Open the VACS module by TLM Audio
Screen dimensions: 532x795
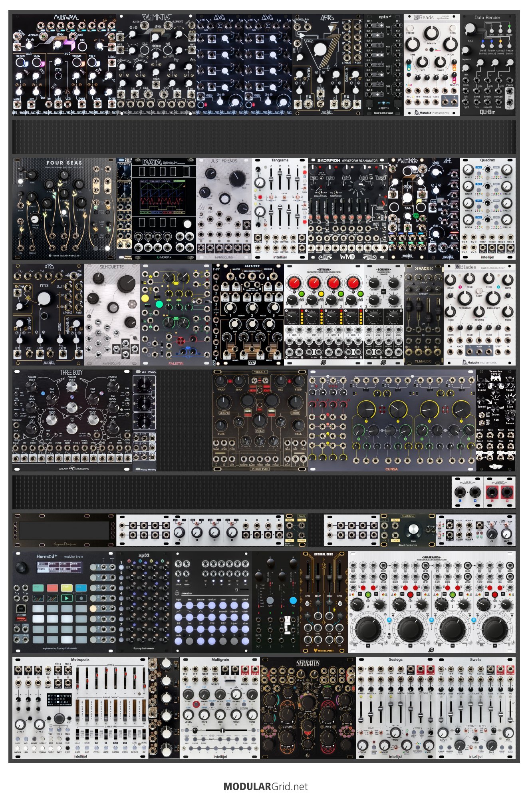pos(424,314)
